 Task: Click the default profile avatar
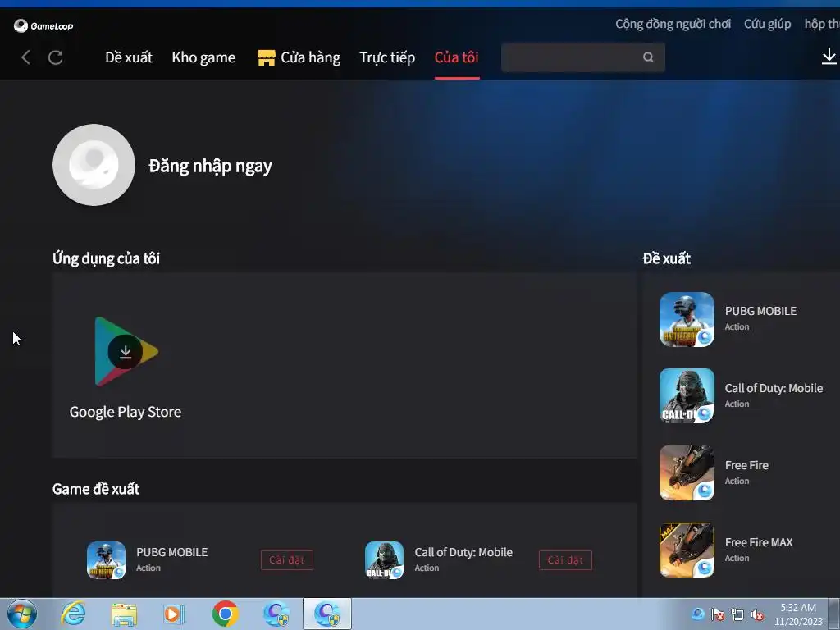(94, 165)
